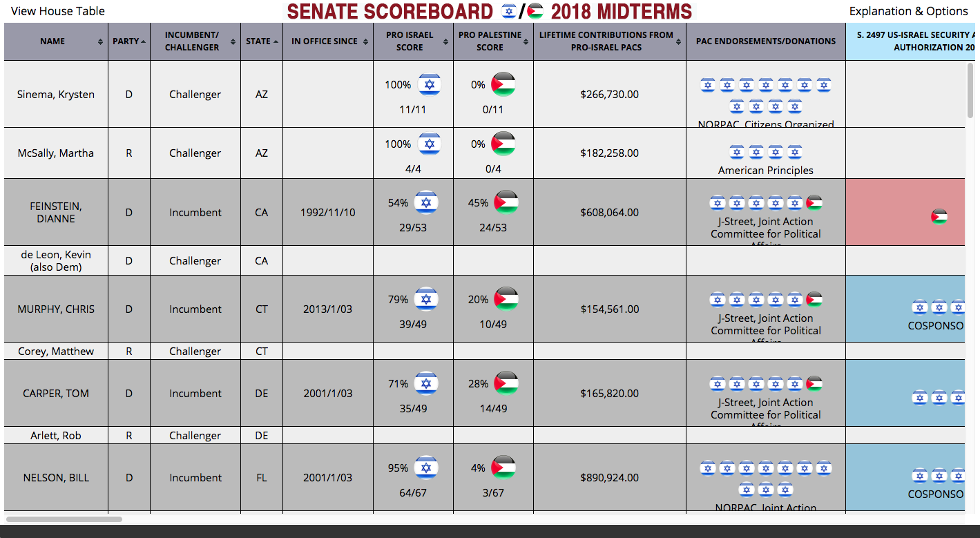Click Palestine flag beside Nelson's 4% score
This screenshot has width=980, height=538.
pyautogui.click(x=503, y=468)
